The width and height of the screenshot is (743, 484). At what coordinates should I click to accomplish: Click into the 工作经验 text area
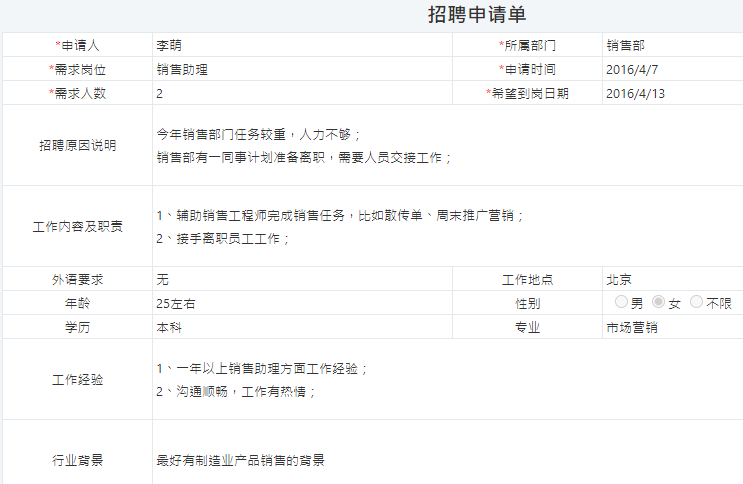pyautogui.click(x=445, y=379)
